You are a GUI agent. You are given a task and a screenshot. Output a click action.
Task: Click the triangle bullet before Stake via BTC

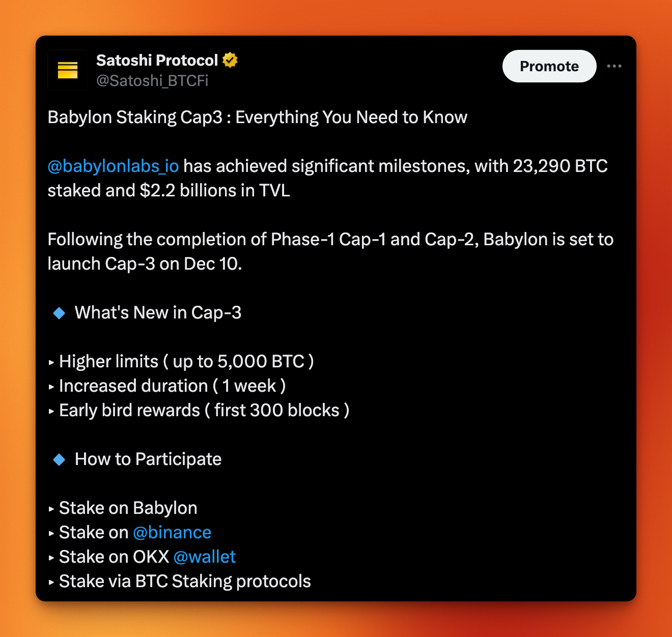pyautogui.click(x=51, y=583)
